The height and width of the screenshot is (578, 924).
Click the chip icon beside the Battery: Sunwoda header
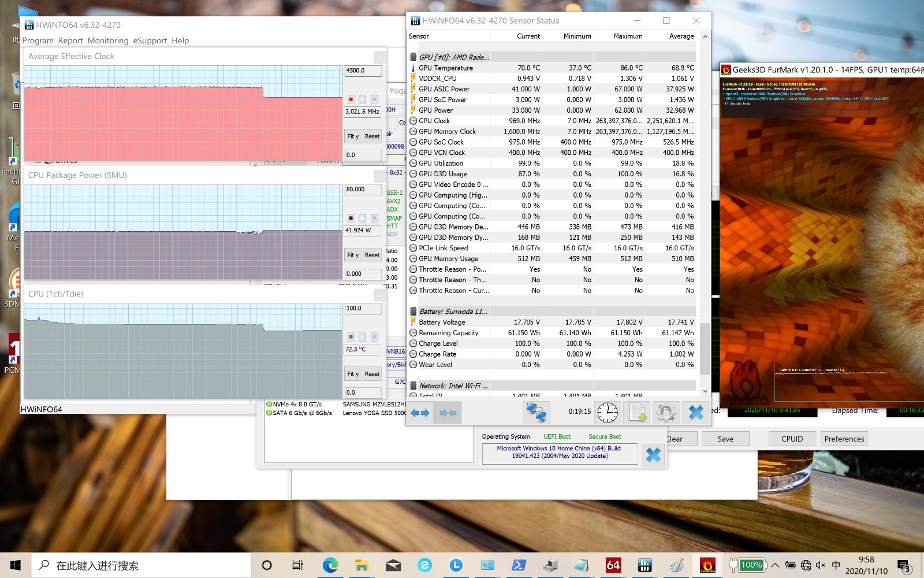point(413,312)
